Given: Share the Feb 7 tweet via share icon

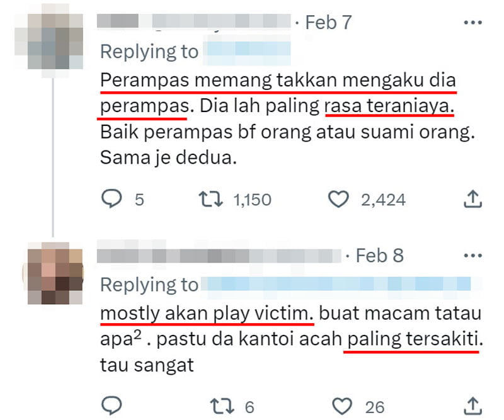Looking at the screenshot, I should tap(472, 199).
